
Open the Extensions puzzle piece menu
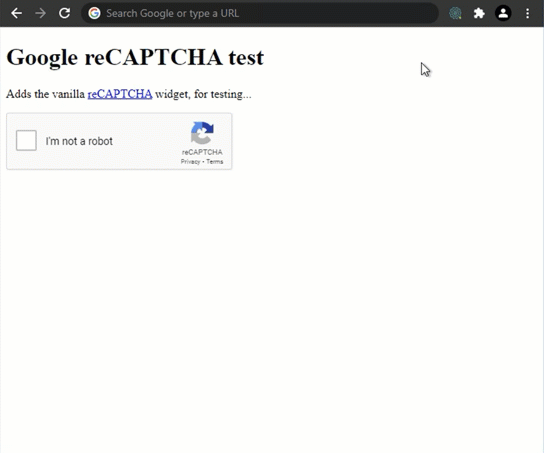click(x=479, y=14)
